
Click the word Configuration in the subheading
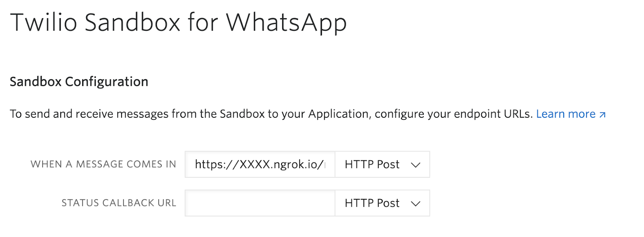[x=107, y=82]
